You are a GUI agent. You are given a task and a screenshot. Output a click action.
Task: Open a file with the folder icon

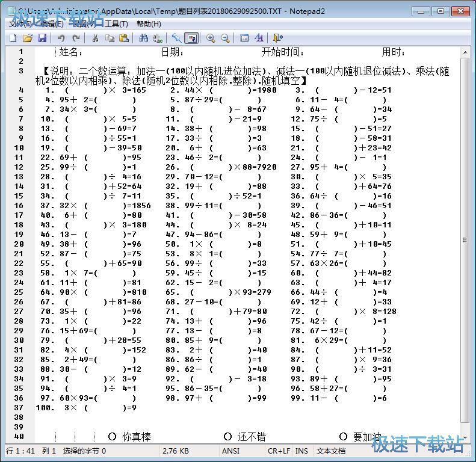coord(28,38)
